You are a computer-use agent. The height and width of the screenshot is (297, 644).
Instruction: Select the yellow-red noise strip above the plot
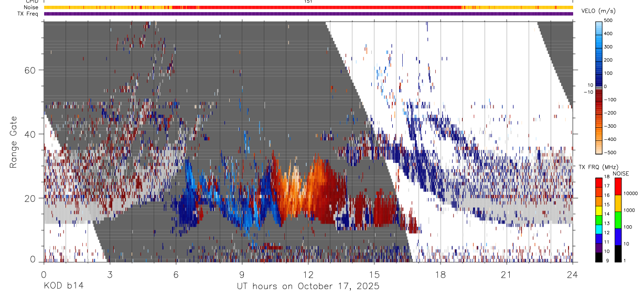coord(308,7)
